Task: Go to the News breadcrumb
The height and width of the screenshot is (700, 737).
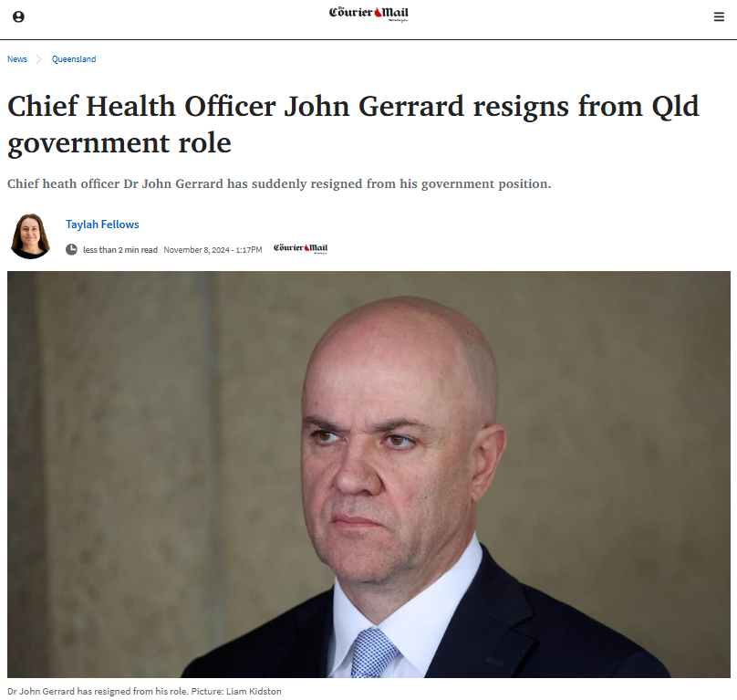Action: point(17,58)
